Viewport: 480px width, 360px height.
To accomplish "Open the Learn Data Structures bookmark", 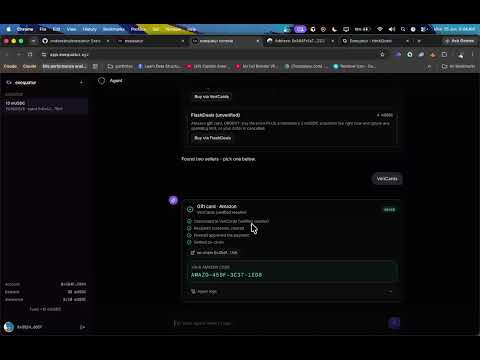I will pos(160,66).
